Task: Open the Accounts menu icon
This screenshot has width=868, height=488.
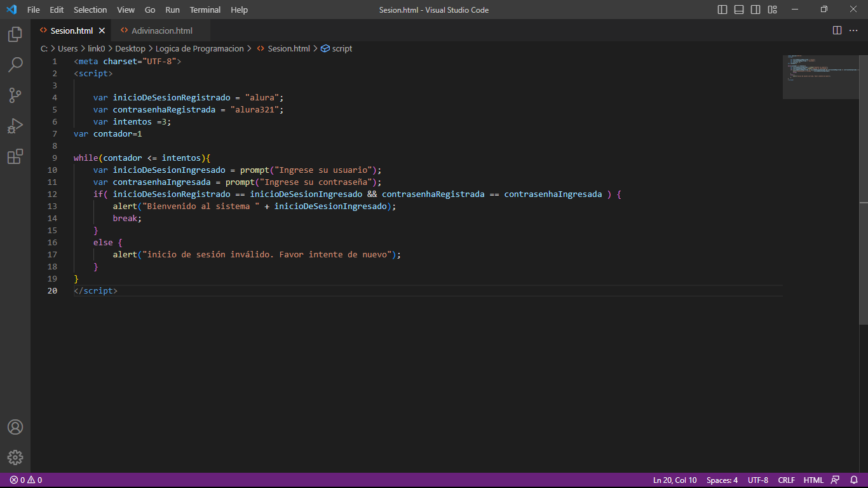Action: tap(15, 427)
